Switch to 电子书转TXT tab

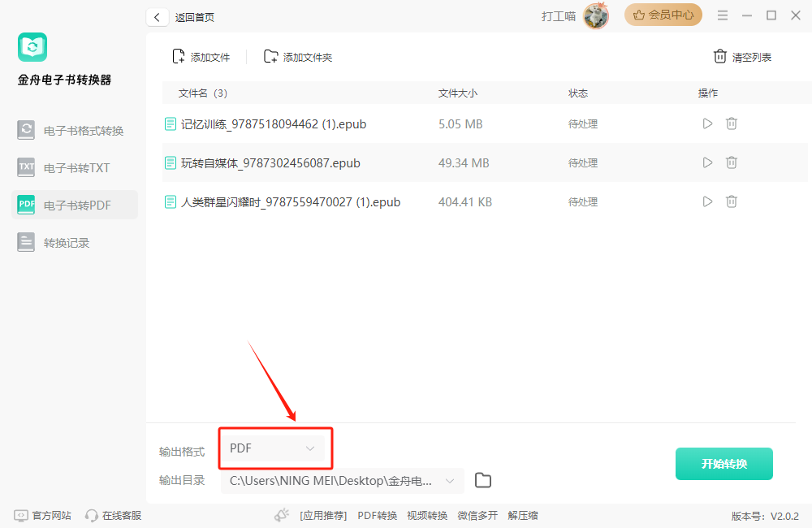(75, 168)
